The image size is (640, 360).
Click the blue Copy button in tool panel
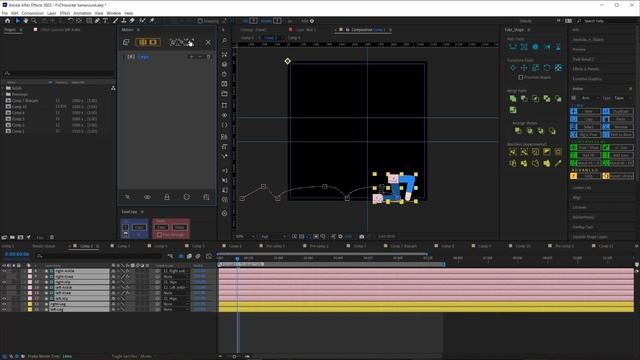coord(585,119)
